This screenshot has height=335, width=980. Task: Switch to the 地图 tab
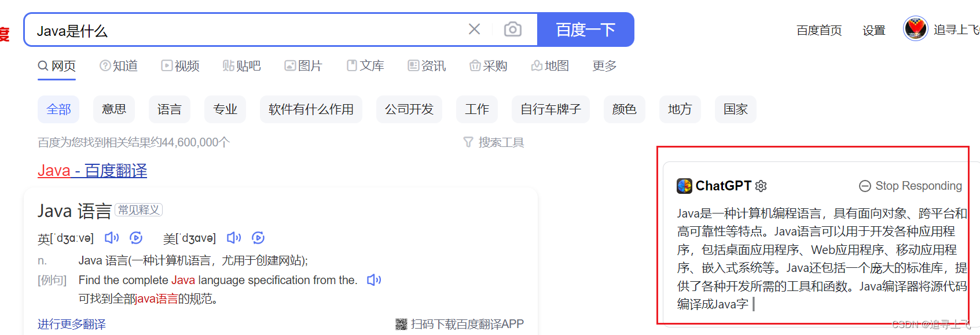550,66
